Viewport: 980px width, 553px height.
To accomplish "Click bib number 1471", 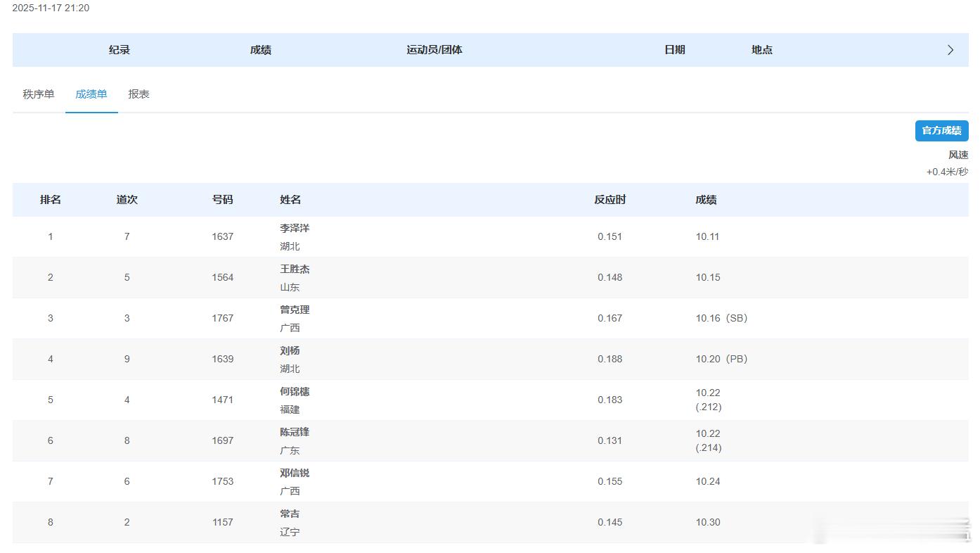I will [x=223, y=400].
